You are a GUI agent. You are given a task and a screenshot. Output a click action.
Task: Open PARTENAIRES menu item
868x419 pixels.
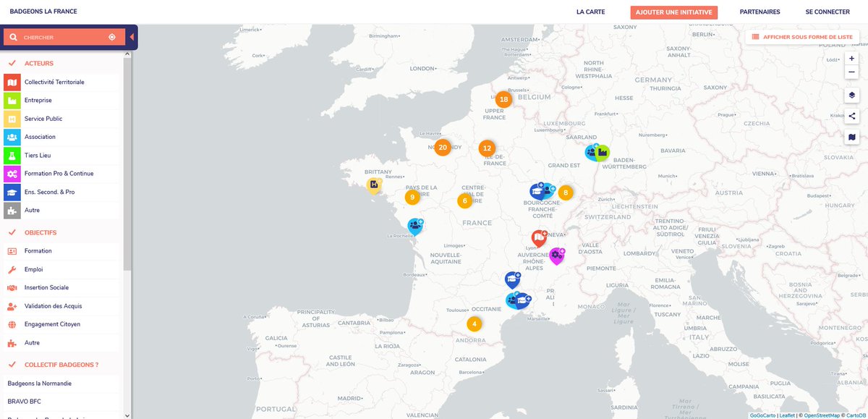coord(759,12)
